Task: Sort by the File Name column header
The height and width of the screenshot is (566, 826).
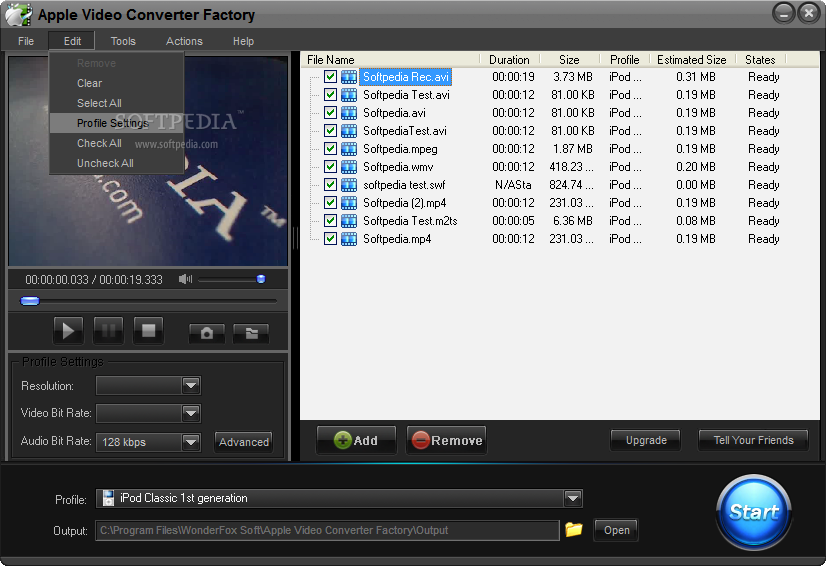Action: [x=390, y=60]
